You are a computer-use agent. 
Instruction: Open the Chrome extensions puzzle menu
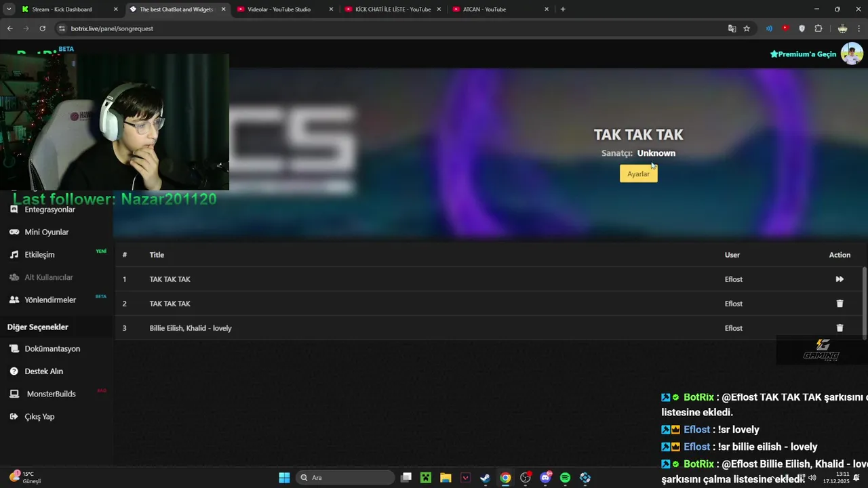[x=818, y=28]
